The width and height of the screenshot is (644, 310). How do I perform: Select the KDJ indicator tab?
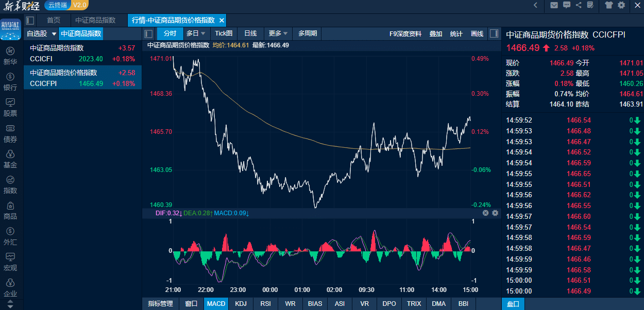coord(241,304)
